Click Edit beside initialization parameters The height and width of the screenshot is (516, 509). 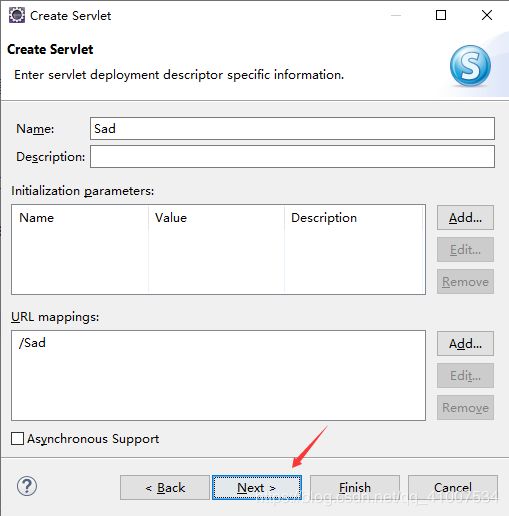click(x=465, y=249)
